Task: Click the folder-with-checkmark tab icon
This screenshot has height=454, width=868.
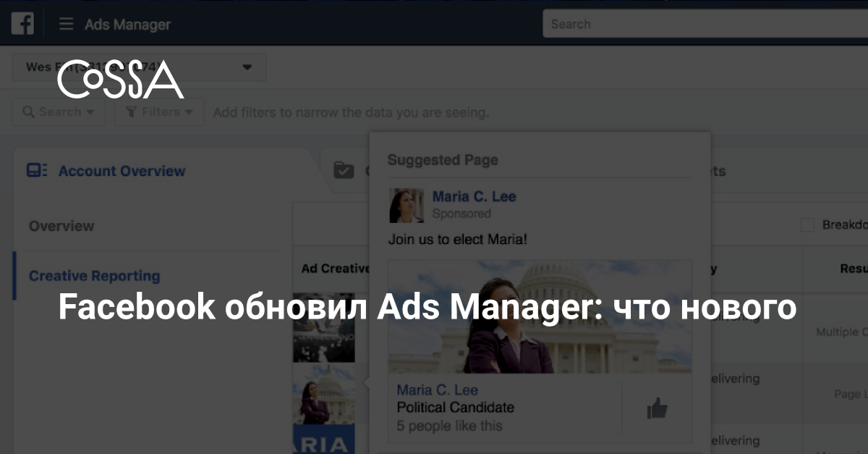Action: (344, 170)
